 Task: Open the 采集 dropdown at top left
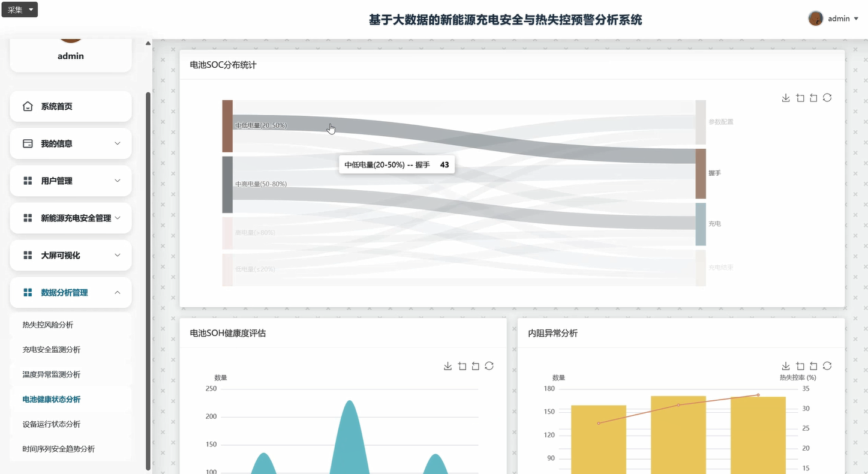20,10
